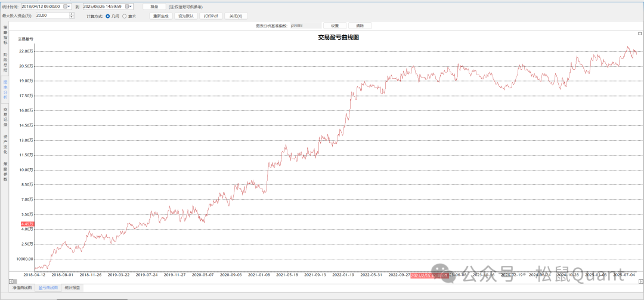Click the max capital input field
This screenshot has height=300, width=644.
point(51,16)
